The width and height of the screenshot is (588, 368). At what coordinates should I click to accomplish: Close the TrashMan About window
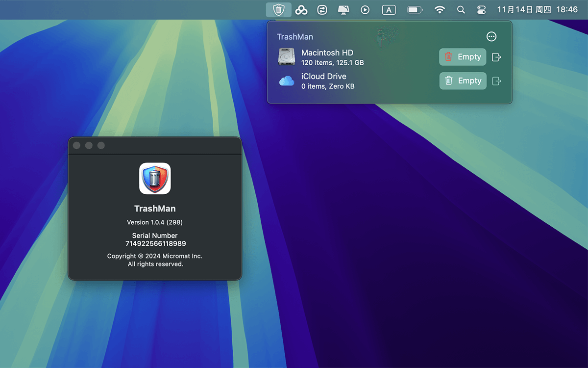point(76,145)
